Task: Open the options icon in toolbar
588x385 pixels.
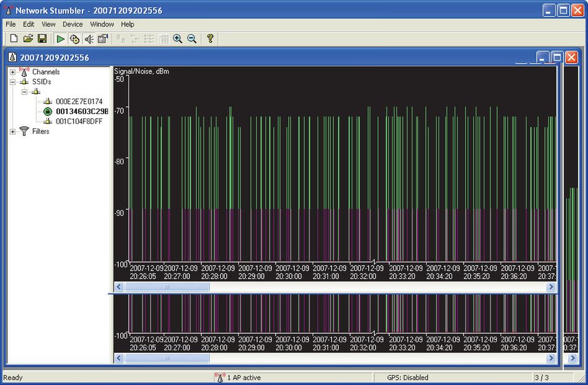Action: [103, 38]
